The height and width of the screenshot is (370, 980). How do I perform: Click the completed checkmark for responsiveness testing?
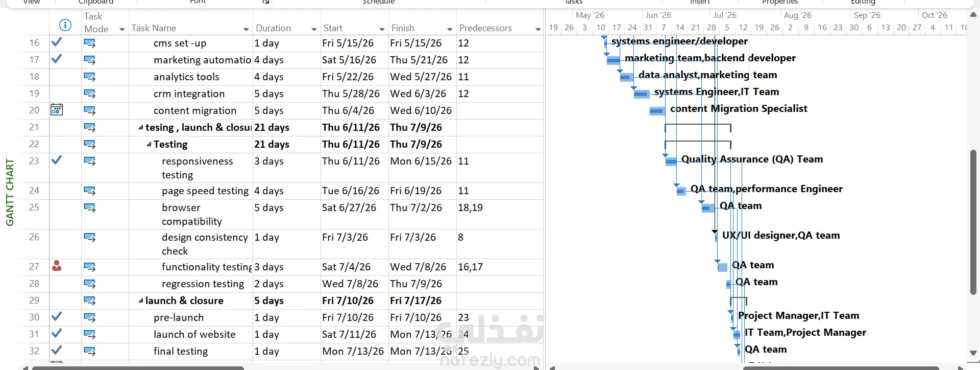(x=57, y=160)
